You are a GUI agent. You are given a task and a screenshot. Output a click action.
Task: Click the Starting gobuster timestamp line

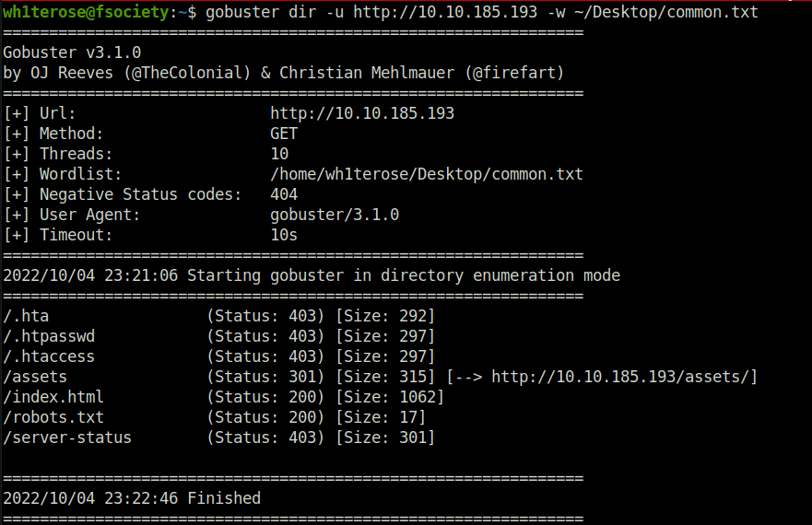(312, 275)
